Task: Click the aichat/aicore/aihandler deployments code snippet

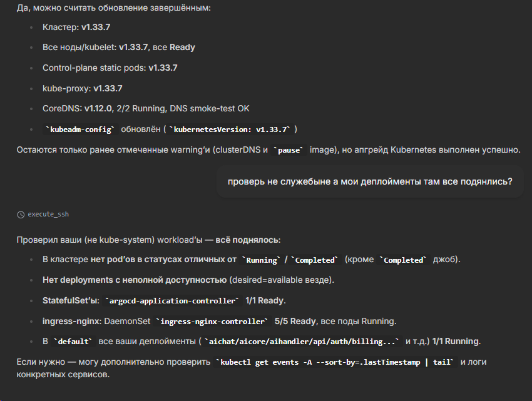Action: coord(302,342)
